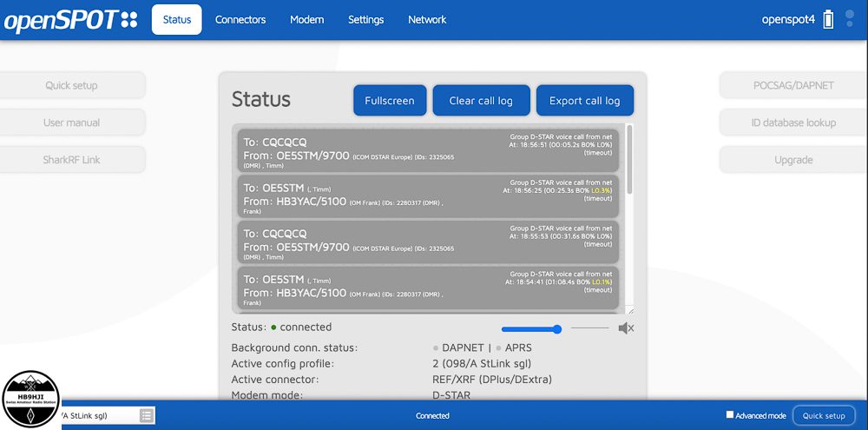This screenshot has height=430, width=868.
Task: Open Quick setup in left sidebar
Action: coord(72,85)
